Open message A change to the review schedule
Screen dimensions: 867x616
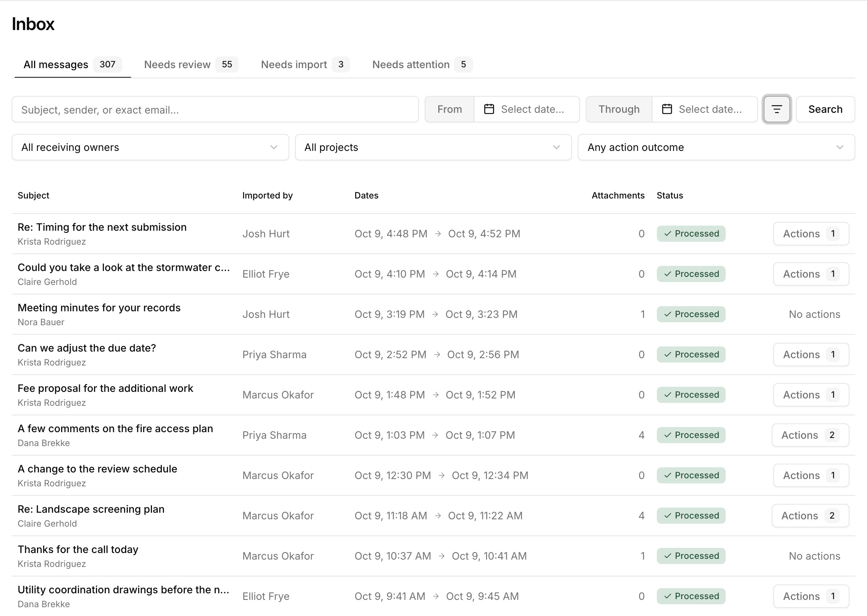(x=97, y=469)
